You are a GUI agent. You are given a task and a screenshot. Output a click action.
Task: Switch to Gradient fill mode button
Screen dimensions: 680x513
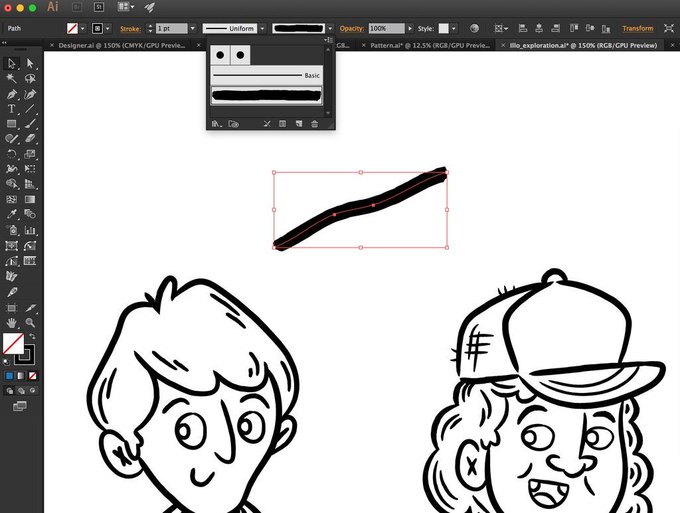[x=21, y=376]
